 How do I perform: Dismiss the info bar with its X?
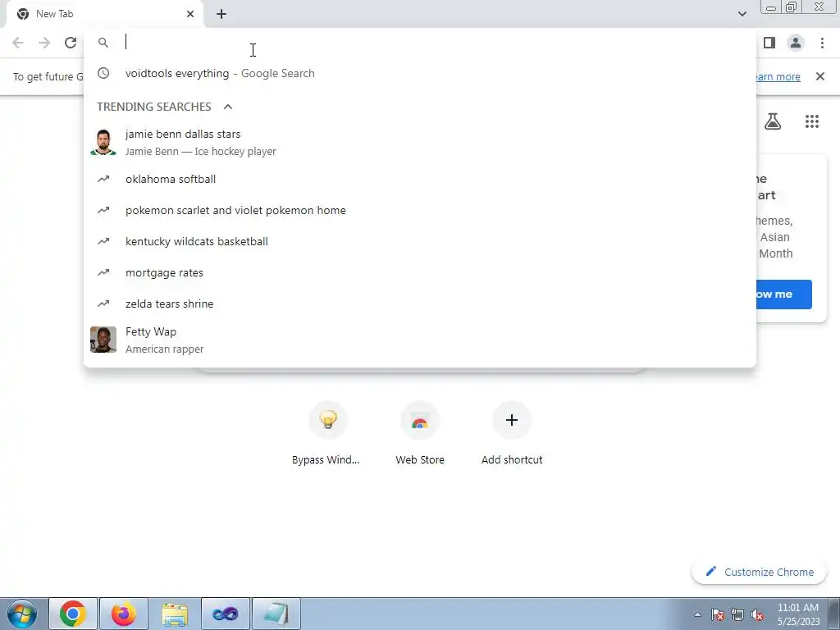820,76
